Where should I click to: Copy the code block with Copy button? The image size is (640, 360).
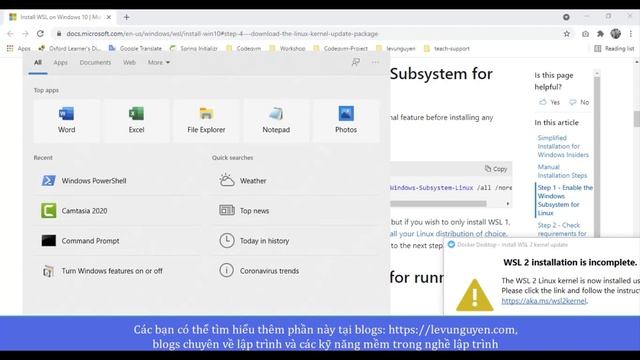pos(496,169)
